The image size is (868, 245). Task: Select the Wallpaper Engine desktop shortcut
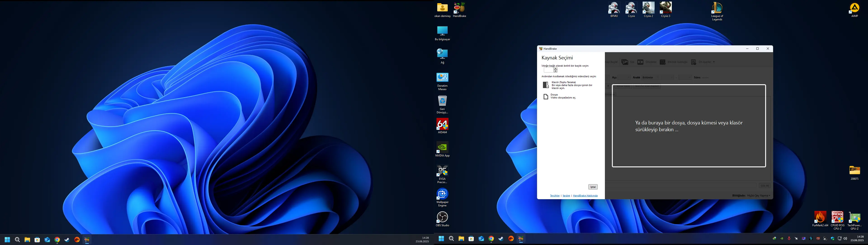tap(442, 198)
